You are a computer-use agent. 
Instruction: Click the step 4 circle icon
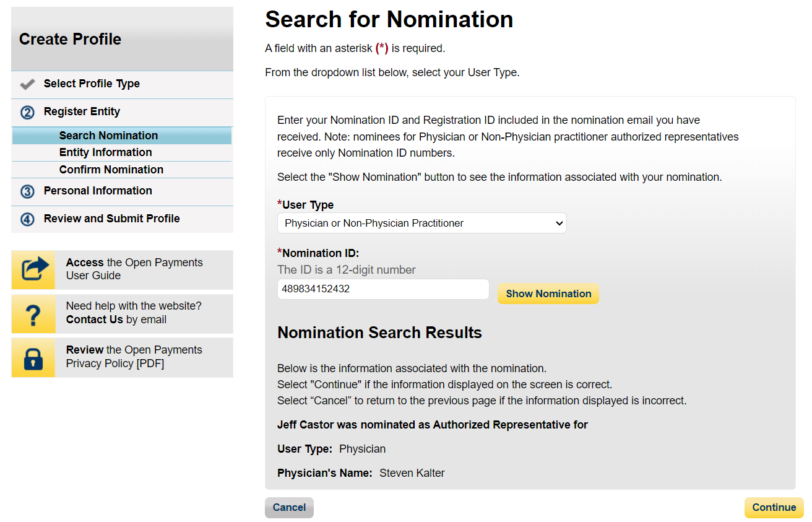(x=27, y=219)
